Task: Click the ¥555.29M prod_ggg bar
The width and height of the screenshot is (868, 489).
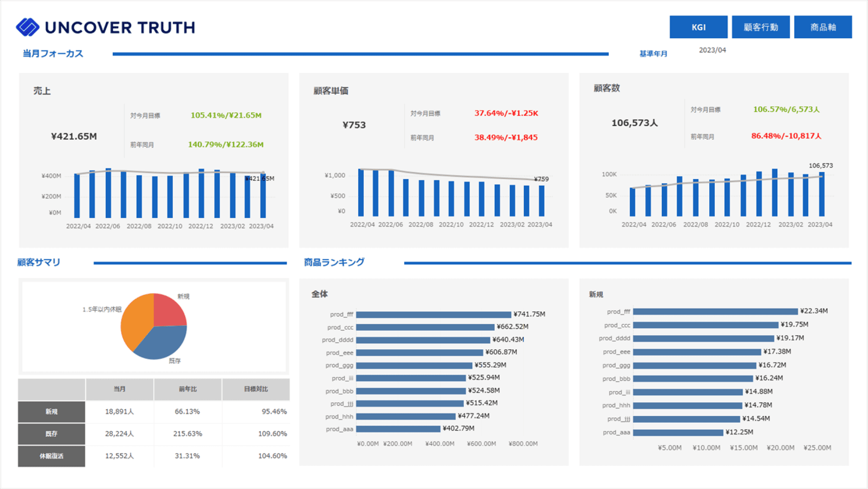Action: (x=414, y=366)
